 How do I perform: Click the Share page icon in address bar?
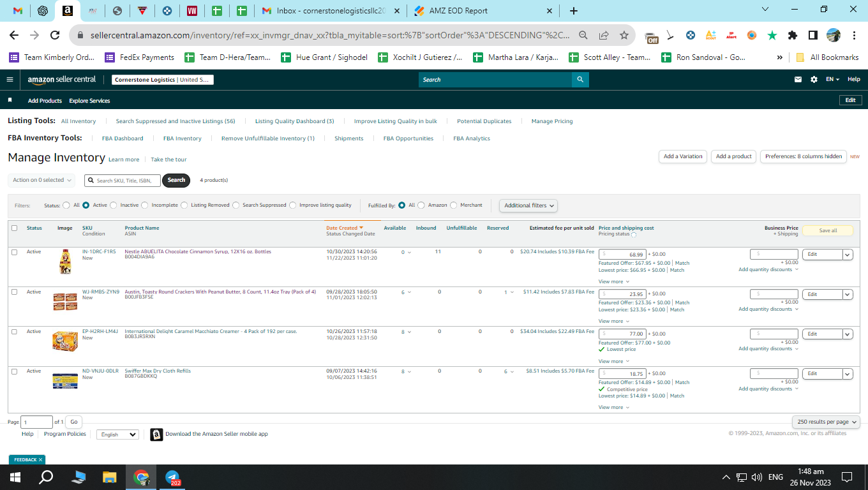point(604,36)
